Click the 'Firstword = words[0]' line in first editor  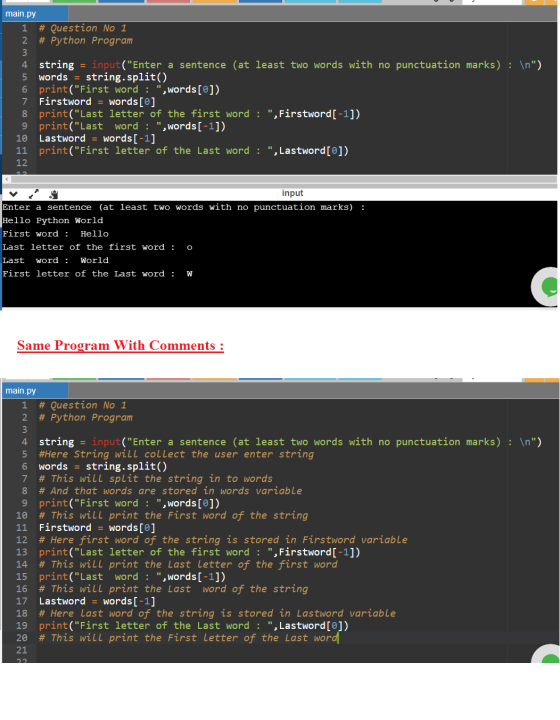[x=97, y=101]
